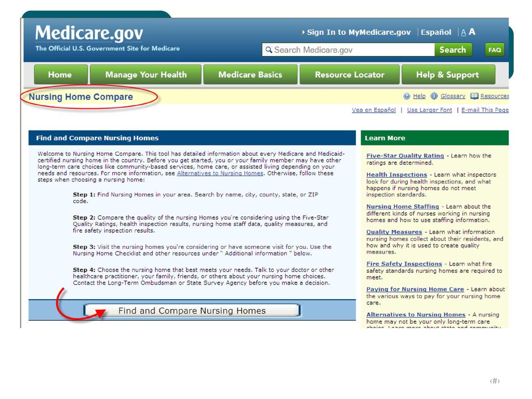Click the Medicare.gov logo
The width and height of the screenshot is (532, 399).
click(89, 33)
